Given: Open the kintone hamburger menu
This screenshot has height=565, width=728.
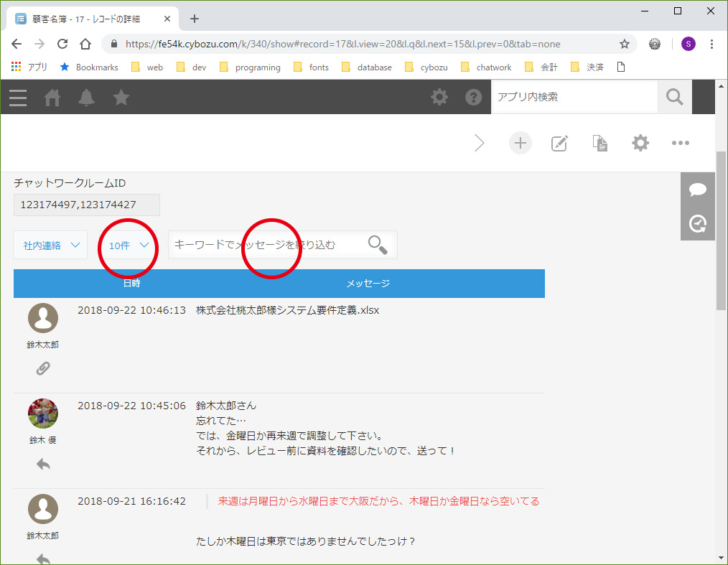Looking at the screenshot, I should click(18, 98).
